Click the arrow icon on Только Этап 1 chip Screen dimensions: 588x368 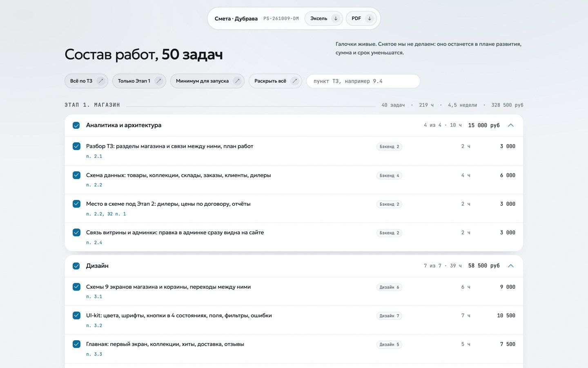pyautogui.click(x=159, y=81)
